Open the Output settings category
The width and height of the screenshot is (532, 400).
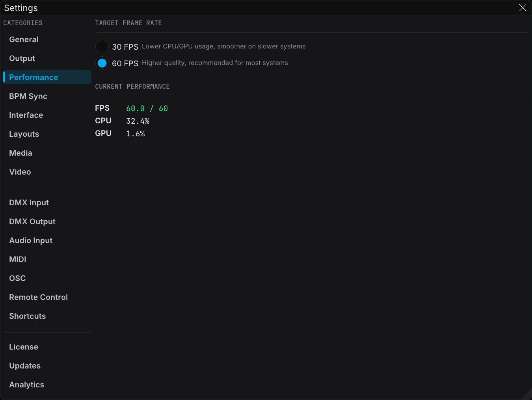(47, 58)
